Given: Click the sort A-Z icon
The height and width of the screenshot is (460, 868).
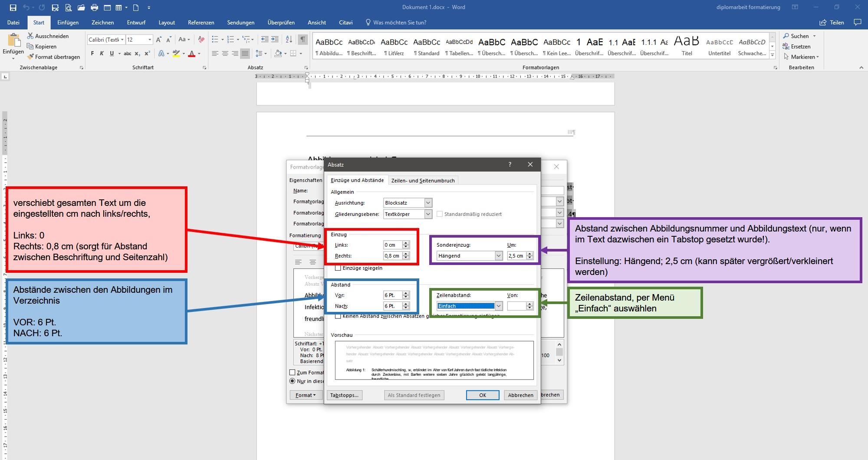Looking at the screenshot, I should tap(289, 40).
